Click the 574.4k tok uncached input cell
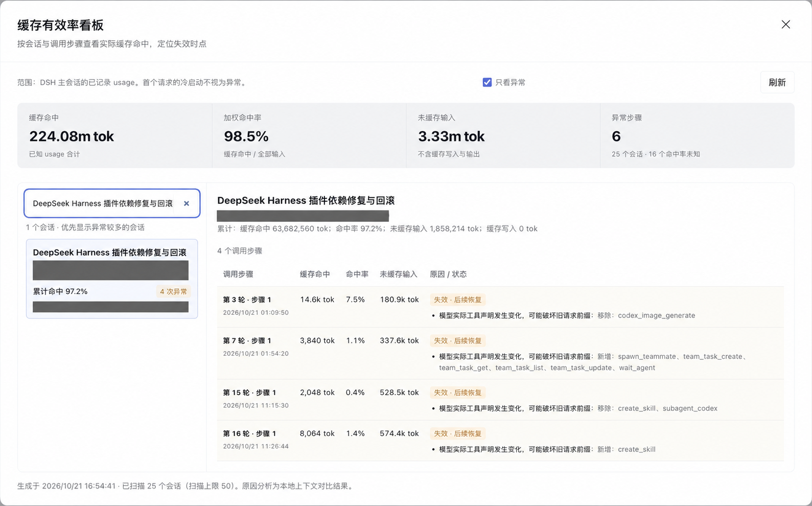Image resolution: width=812 pixels, height=506 pixels. [x=399, y=433]
